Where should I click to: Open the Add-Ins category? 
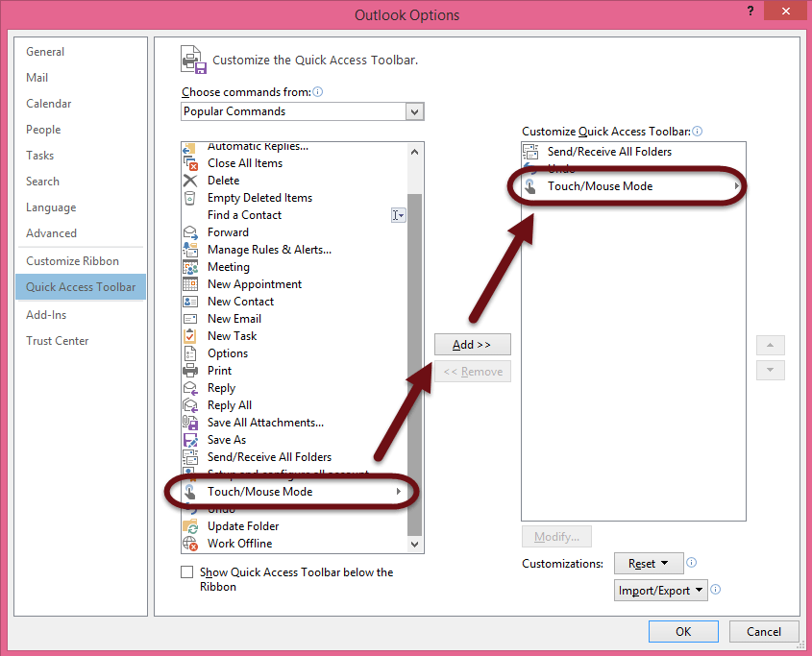(x=46, y=315)
